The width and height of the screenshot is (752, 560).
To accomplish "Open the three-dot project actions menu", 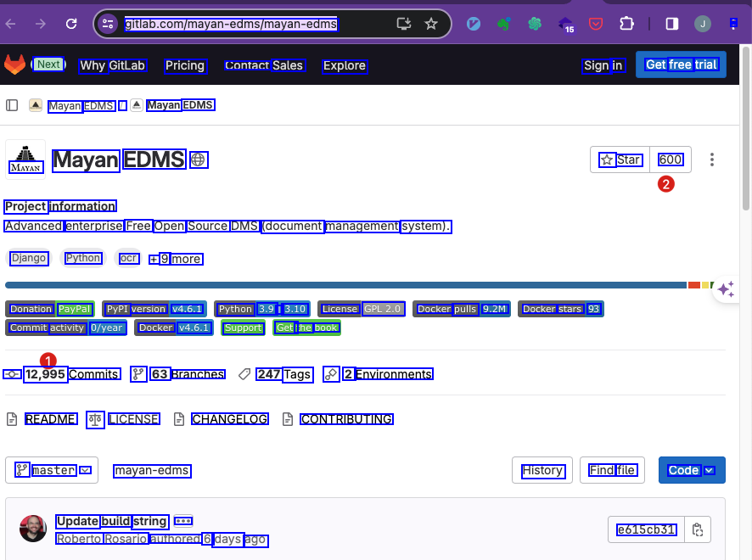I will pos(712,160).
